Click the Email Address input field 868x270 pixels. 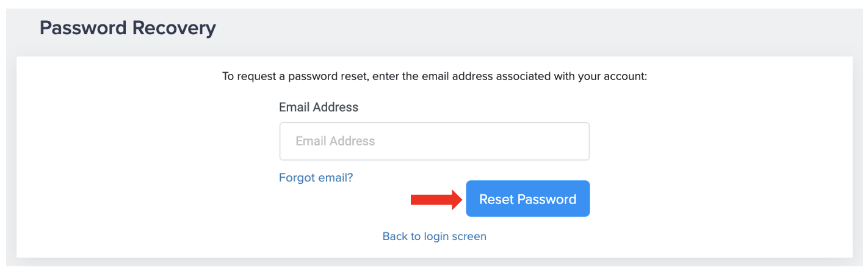pos(434,141)
